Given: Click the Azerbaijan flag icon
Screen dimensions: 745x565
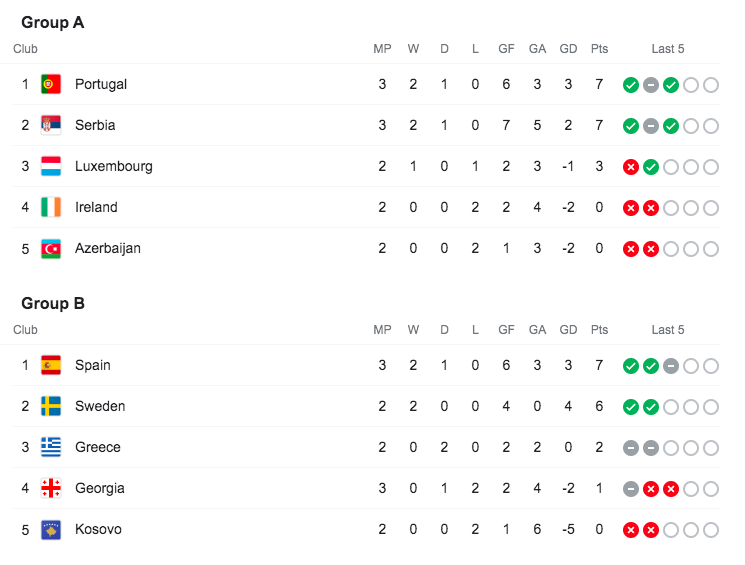Looking at the screenshot, I should 51,248.
